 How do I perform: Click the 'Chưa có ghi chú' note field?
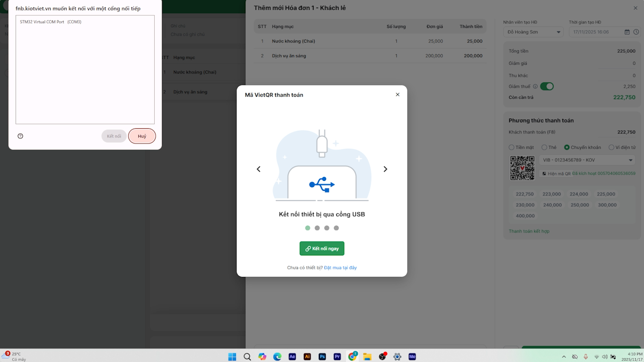click(188, 34)
